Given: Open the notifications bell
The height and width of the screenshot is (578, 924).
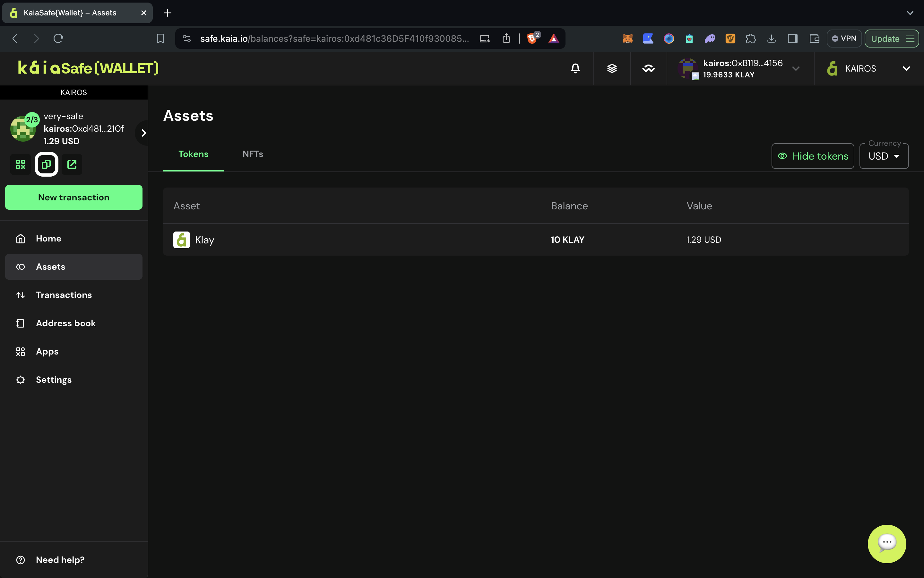Looking at the screenshot, I should 575,68.
